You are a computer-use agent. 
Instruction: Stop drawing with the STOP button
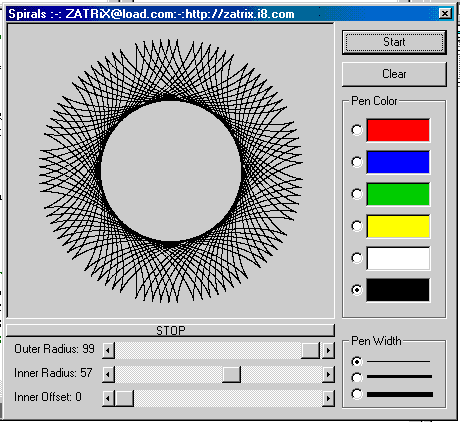(x=170, y=330)
